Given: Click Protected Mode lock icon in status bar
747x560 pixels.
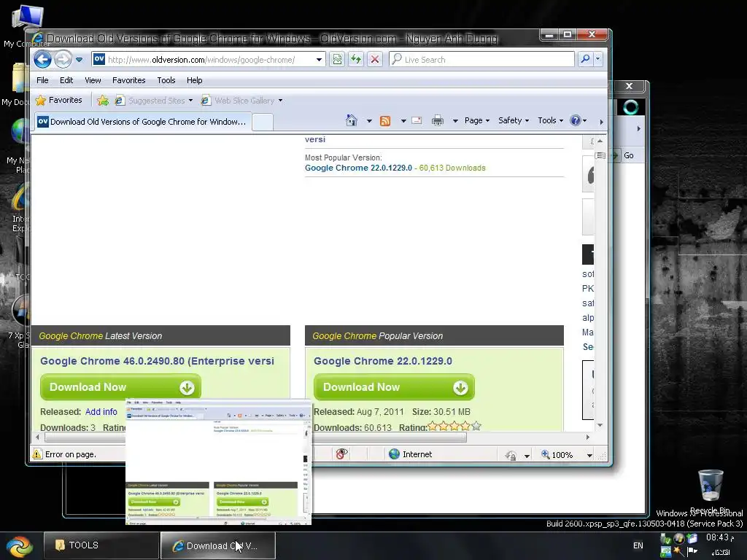Looking at the screenshot, I should [x=511, y=455].
